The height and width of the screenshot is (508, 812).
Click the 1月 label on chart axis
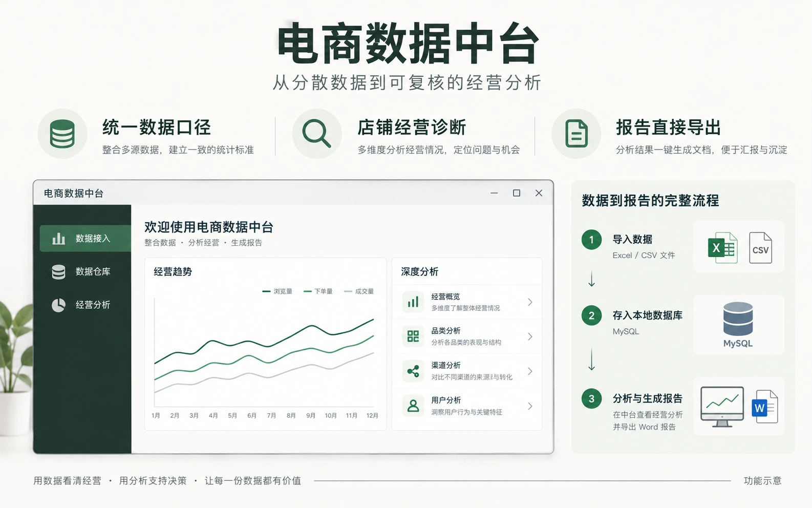tap(156, 416)
